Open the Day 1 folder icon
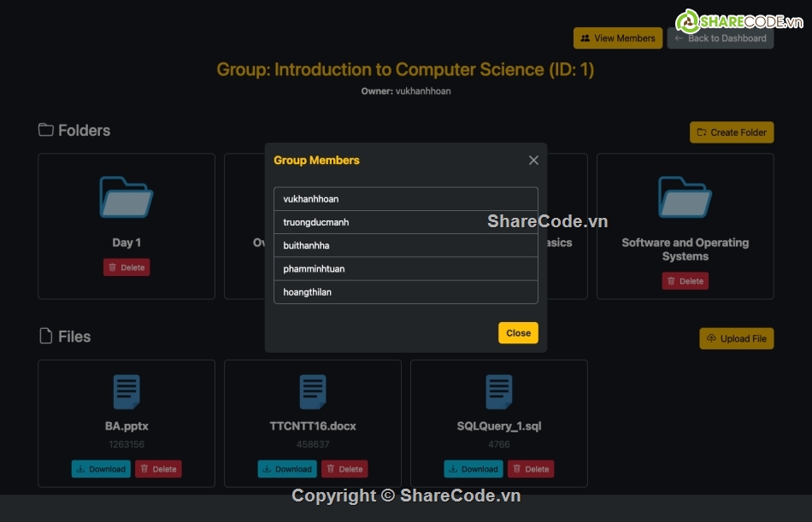The width and height of the screenshot is (812, 522). coord(127,197)
